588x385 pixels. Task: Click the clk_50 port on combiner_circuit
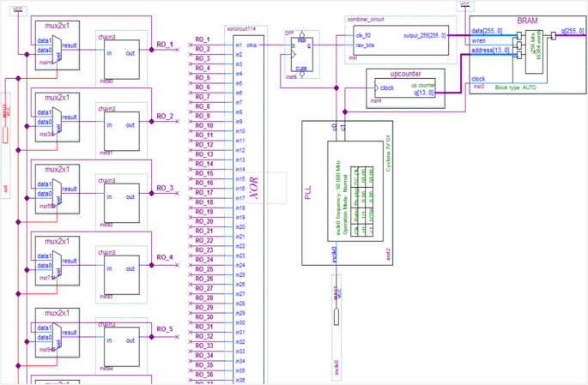click(363, 35)
